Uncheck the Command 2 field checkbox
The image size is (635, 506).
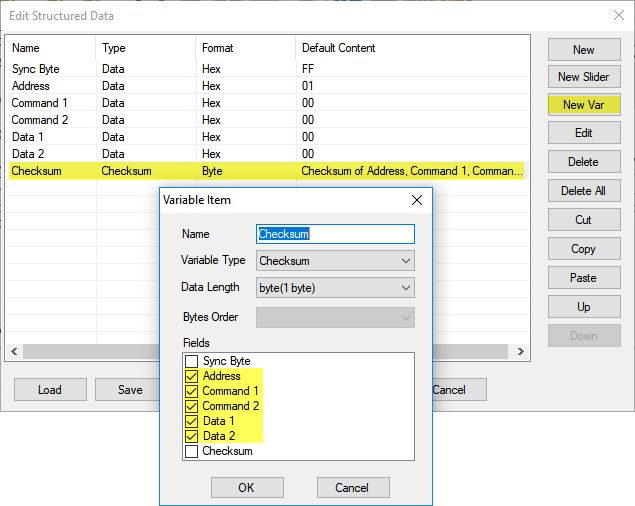(x=192, y=406)
